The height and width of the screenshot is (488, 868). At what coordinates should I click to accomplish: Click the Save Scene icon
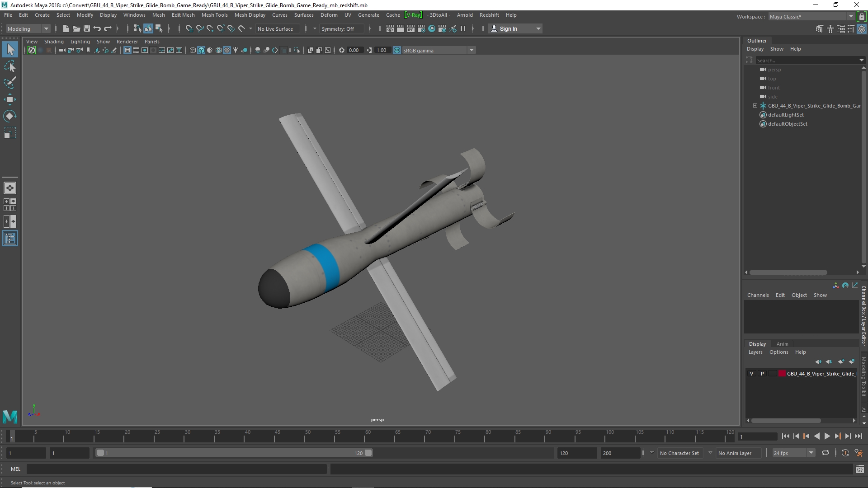pos(87,28)
